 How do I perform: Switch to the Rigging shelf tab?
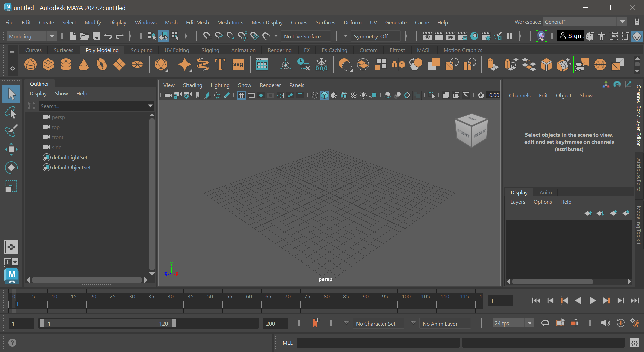pos(210,50)
